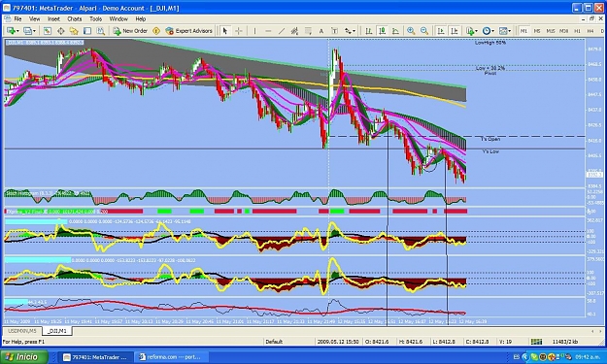
Task: Open the Inicio start button
Action: (x=24, y=356)
